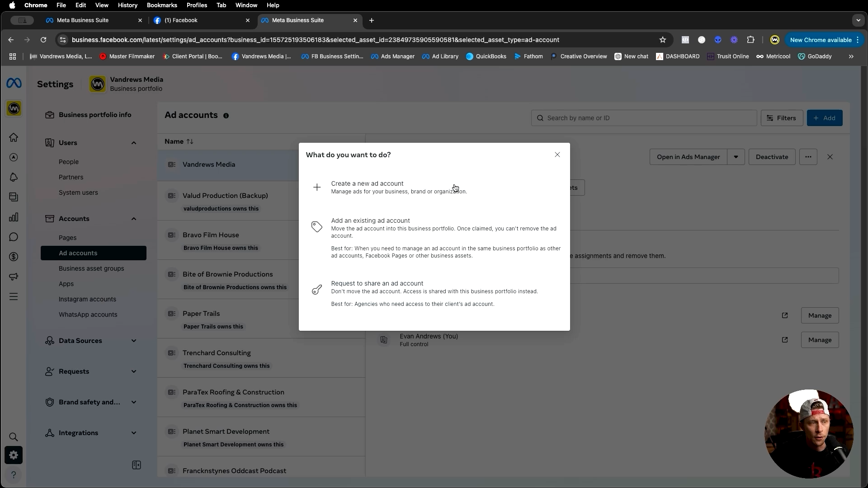Open Insights bar chart icon in left rail
Image resolution: width=868 pixels, height=488 pixels.
pyautogui.click(x=14, y=217)
